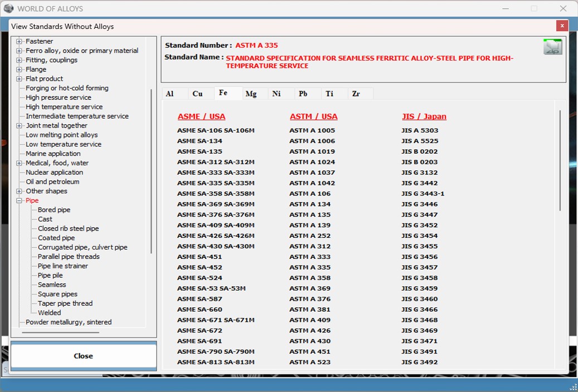The height and width of the screenshot is (392, 578).
Task: Collapse the Pipe tree node
Action: (x=19, y=200)
